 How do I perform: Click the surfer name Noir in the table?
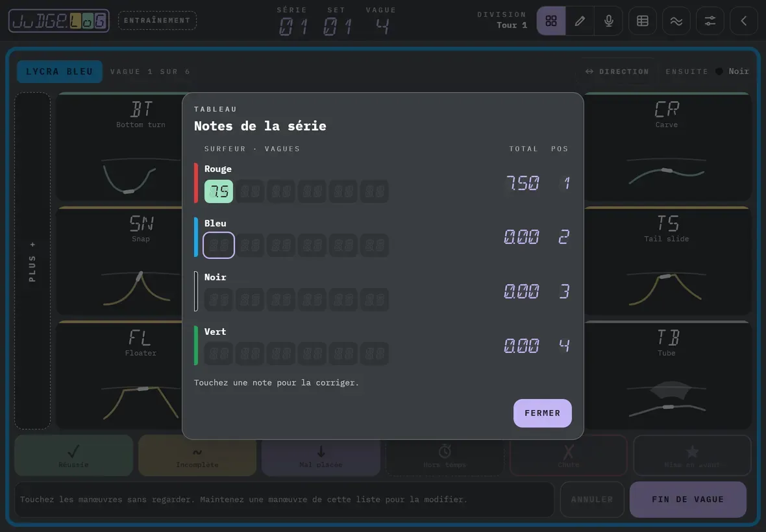(215, 277)
